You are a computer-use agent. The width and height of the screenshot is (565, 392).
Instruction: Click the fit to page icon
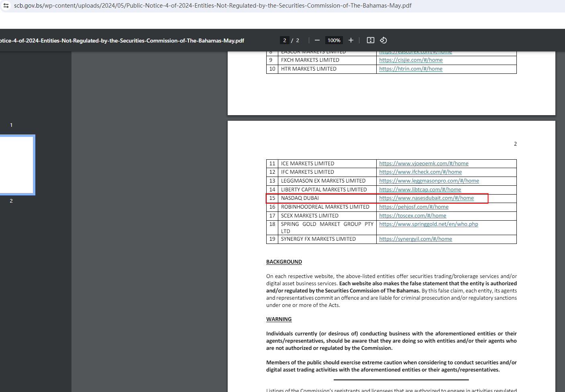tap(371, 40)
